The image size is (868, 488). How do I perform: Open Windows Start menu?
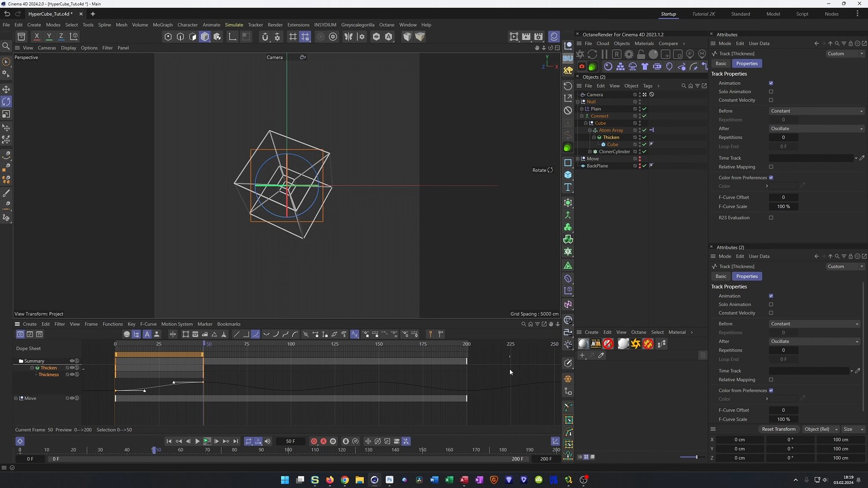pyautogui.click(x=285, y=480)
